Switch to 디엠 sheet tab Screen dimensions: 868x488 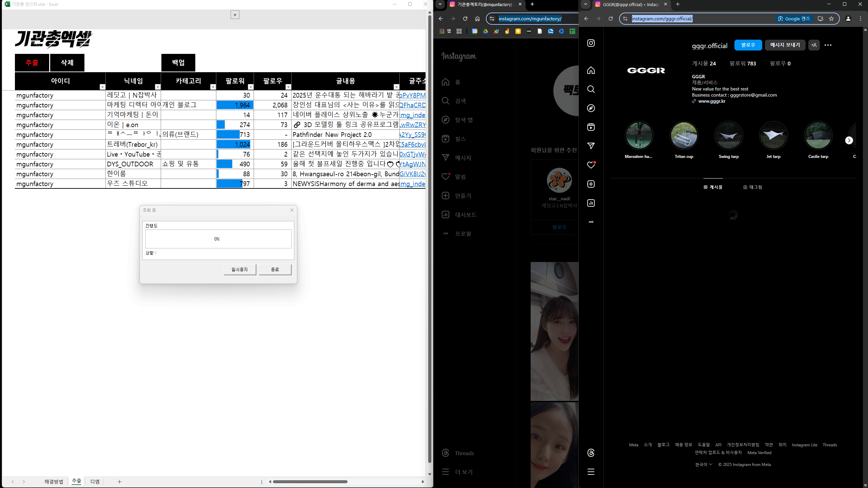95,482
